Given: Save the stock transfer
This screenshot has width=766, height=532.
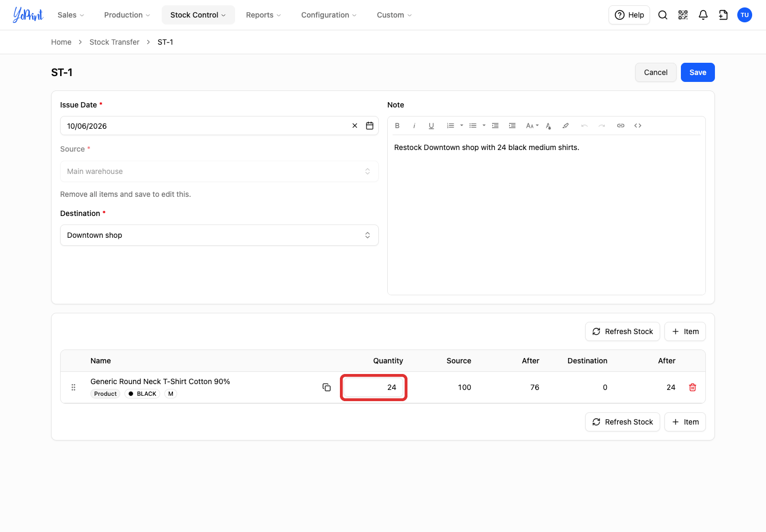Looking at the screenshot, I should click(698, 72).
